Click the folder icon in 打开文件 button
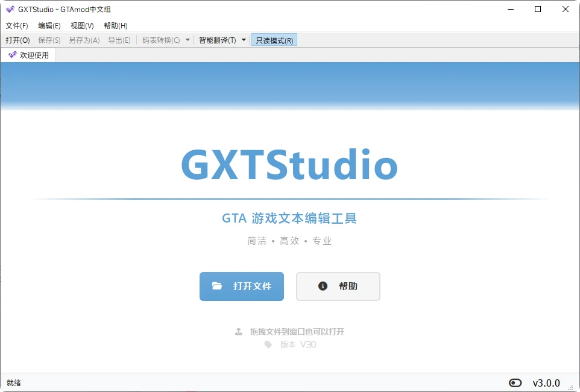Viewport: 580px width, 392px height. click(217, 286)
